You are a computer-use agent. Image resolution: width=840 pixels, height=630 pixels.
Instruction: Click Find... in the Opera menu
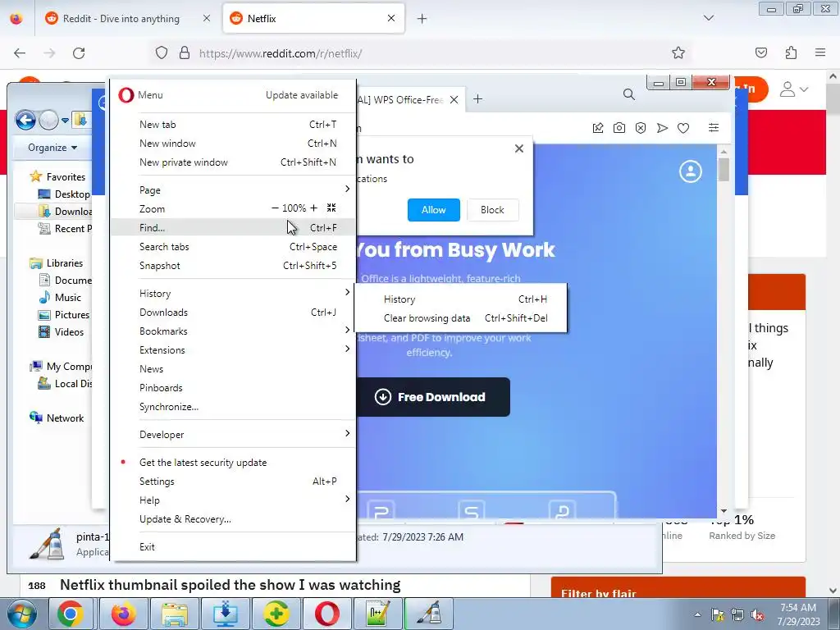[x=232, y=228]
